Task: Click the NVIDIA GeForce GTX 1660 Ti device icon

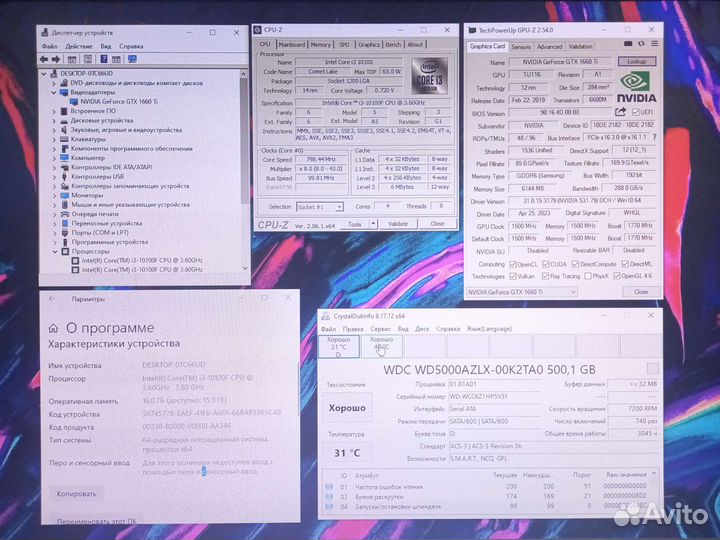Action: tap(73, 101)
